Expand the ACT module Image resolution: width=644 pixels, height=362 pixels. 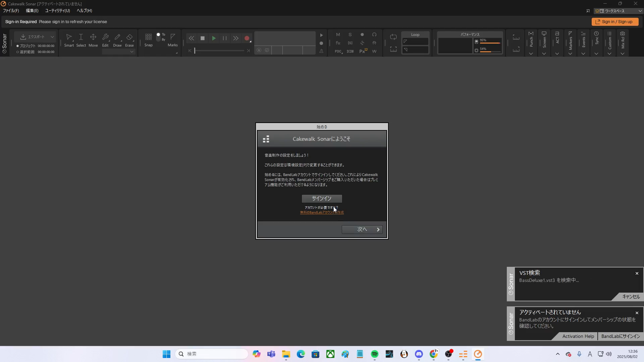click(557, 54)
